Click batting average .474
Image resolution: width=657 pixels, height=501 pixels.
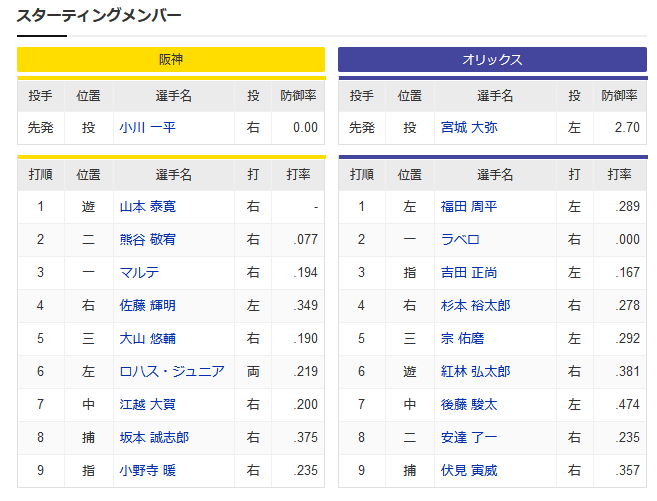click(628, 405)
